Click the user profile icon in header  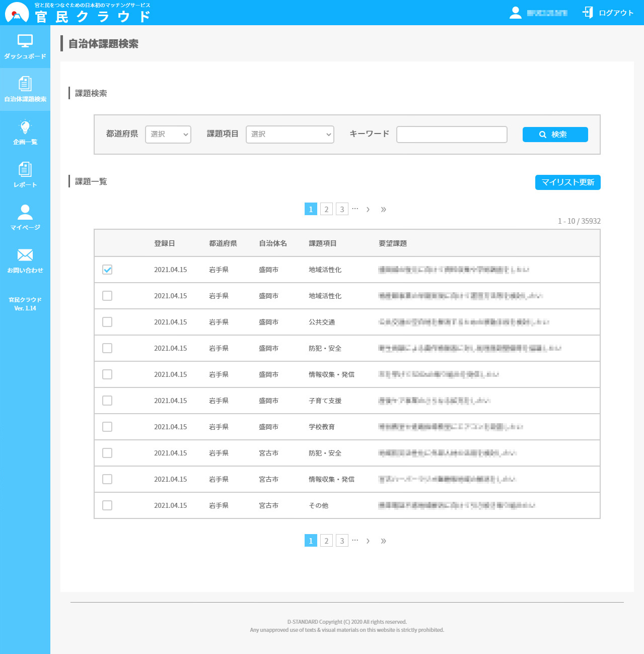pos(515,13)
